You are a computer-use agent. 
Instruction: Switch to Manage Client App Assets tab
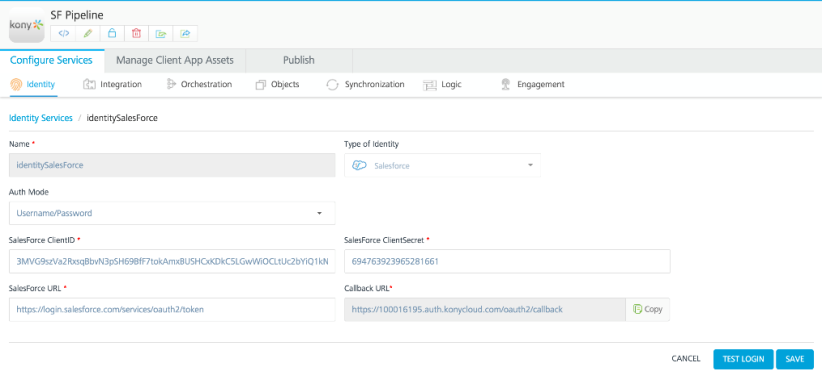(x=175, y=60)
